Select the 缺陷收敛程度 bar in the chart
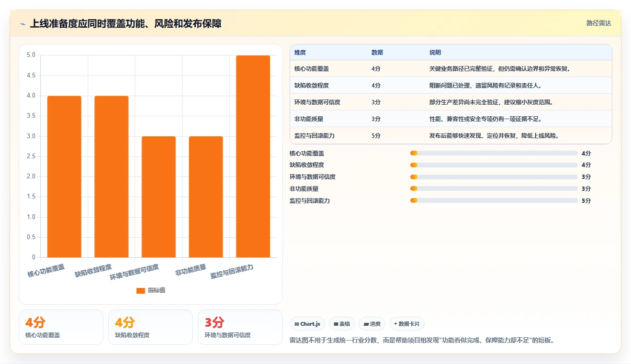 coord(112,176)
